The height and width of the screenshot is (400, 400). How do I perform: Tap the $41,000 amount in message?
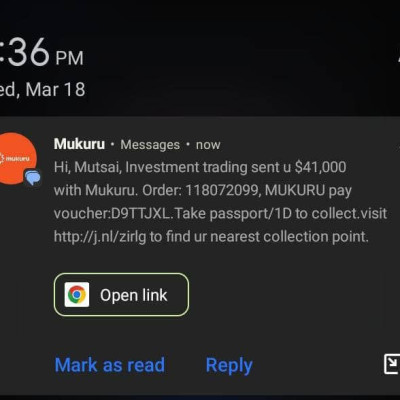point(320,167)
